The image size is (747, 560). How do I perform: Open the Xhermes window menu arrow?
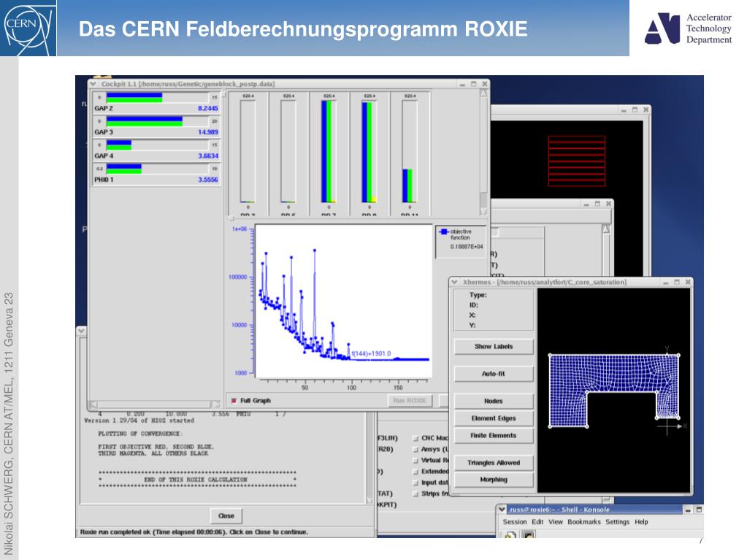click(x=454, y=282)
